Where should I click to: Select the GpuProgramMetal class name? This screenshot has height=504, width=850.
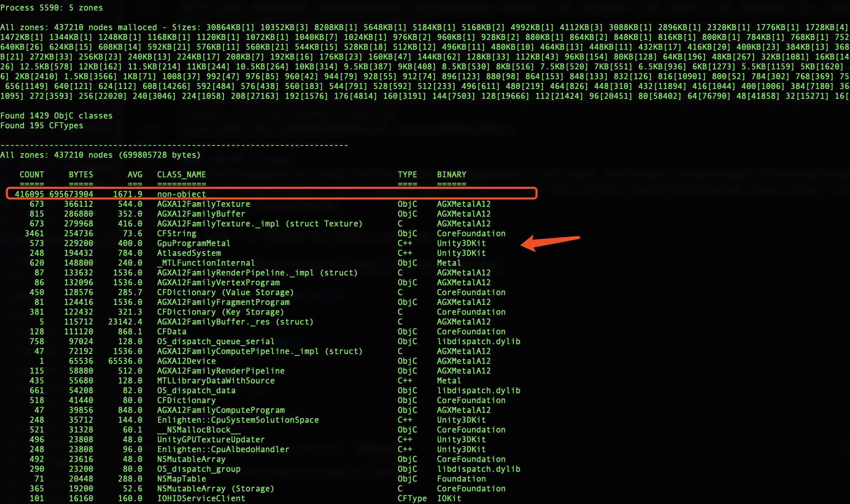pos(194,243)
